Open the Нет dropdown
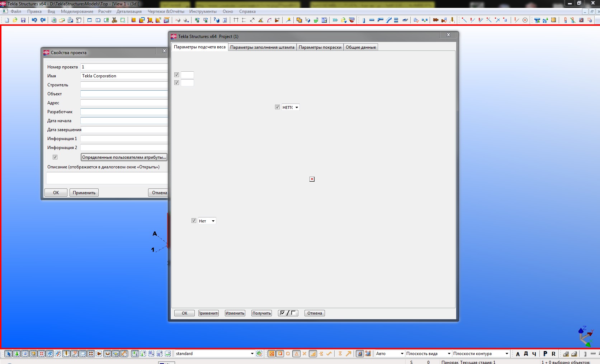This screenshot has width=600, height=364. tap(207, 221)
